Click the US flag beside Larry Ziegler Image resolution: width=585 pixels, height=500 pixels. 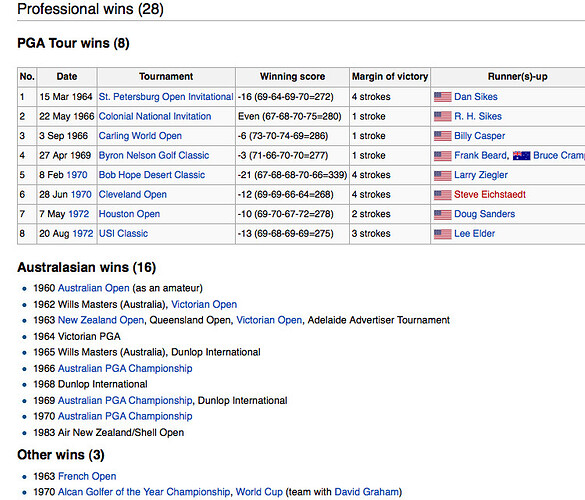(x=442, y=175)
